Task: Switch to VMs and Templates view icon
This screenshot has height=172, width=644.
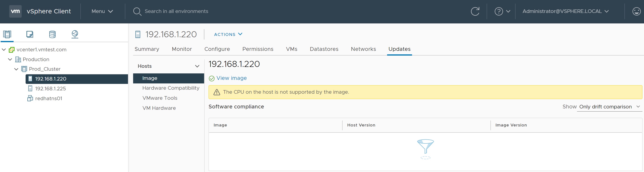Action: click(x=30, y=34)
